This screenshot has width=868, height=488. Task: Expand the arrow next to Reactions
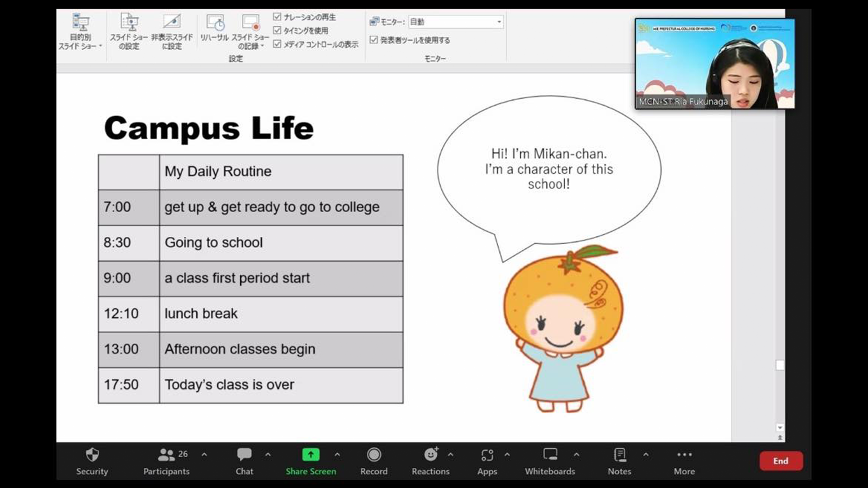450,455
